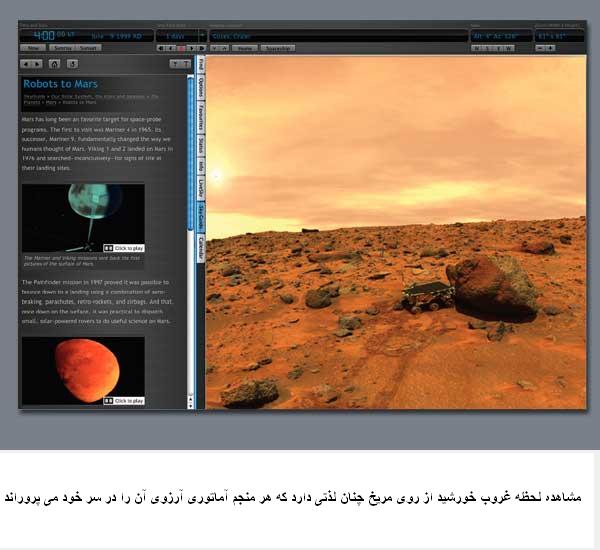This screenshot has height=550, width=600.
Task: Step time backward one increment
Action: coord(162,48)
